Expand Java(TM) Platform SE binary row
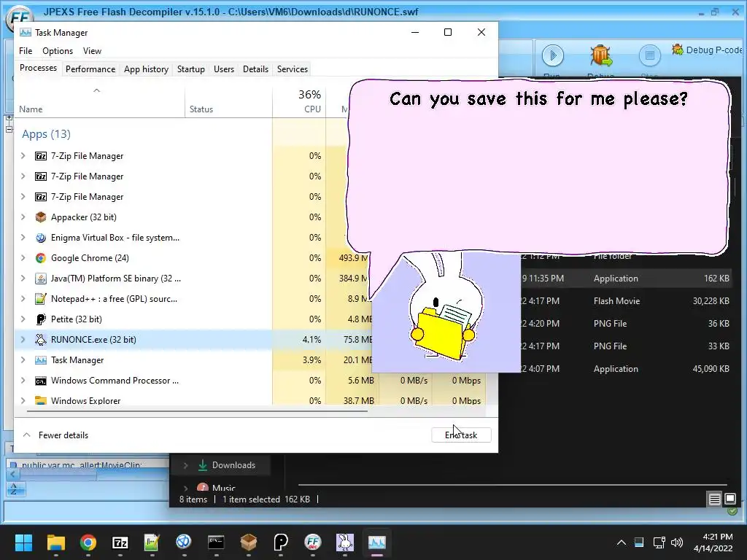The width and height of the screenshot is (747, 560). click(23, 279)
